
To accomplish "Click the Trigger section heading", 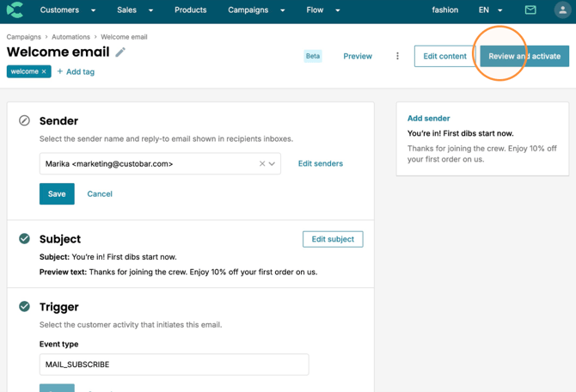I will [58, 307].
